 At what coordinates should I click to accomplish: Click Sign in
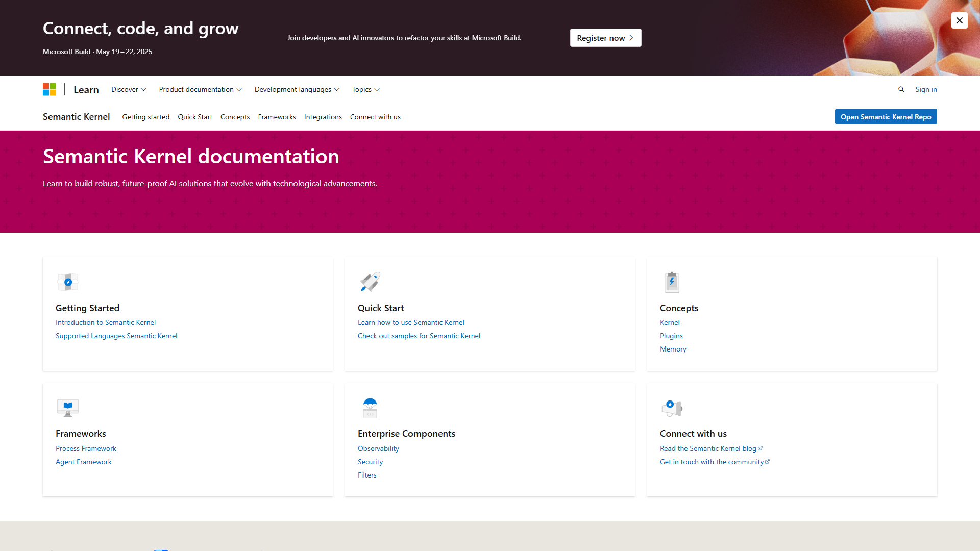[926, 89]
